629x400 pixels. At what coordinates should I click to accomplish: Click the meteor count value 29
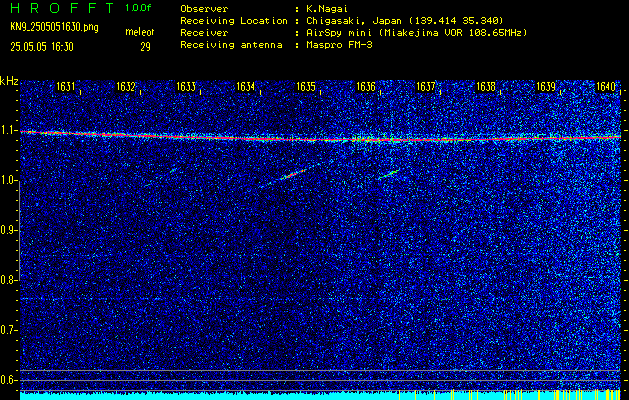(x=145, y=47)
